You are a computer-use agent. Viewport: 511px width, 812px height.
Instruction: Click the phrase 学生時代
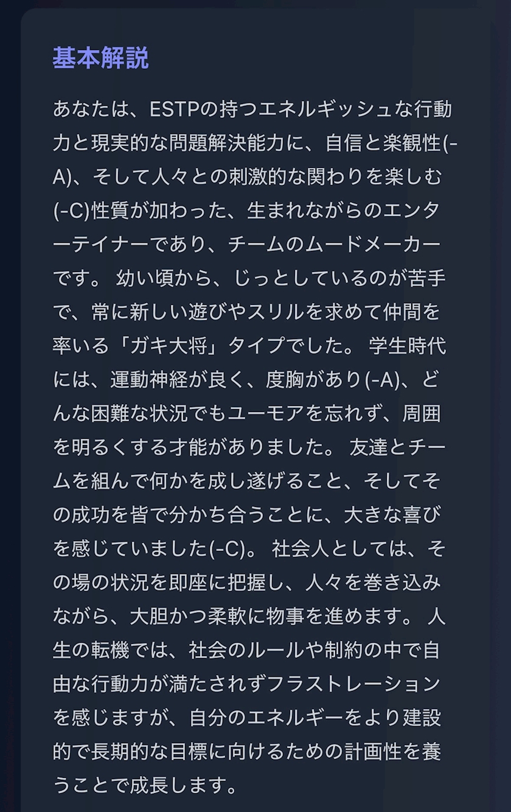point(408,346)
